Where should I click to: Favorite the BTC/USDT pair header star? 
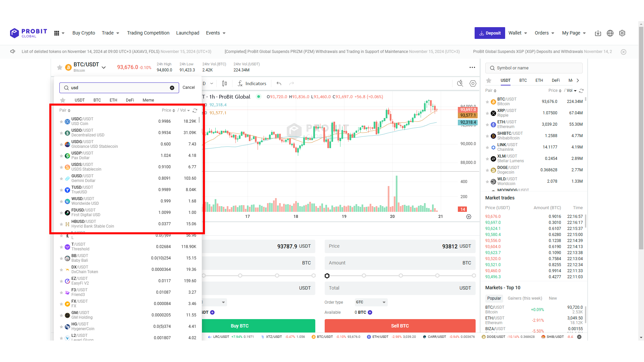[60, 67]
